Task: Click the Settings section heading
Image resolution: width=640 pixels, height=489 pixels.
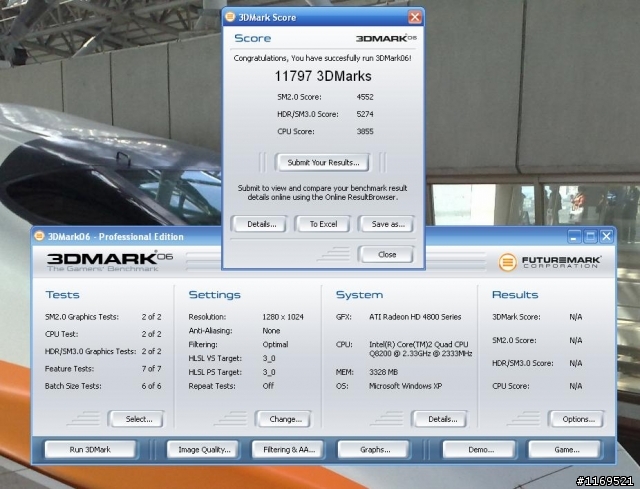Action: click(215, 295)
